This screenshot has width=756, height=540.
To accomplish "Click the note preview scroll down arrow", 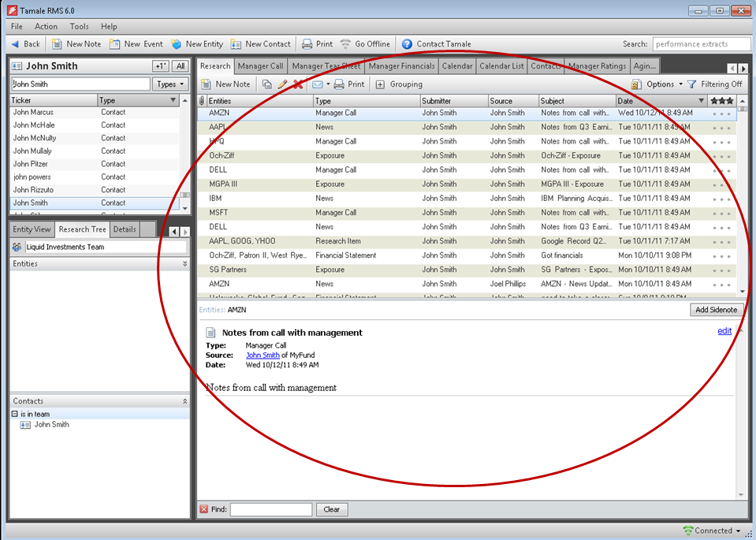I will point(742,495).
